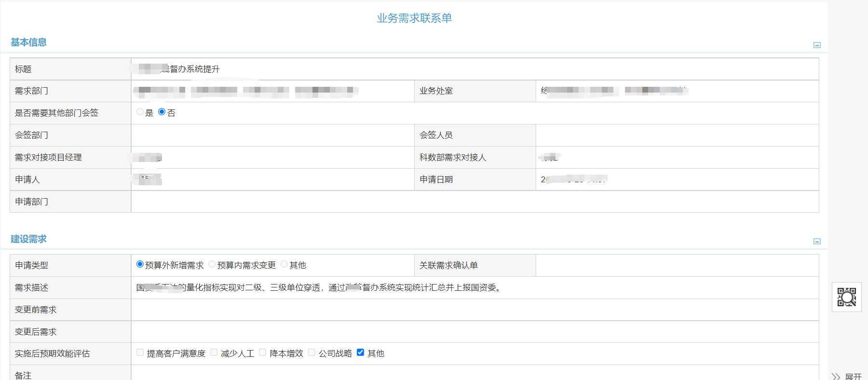The height and width of the screenshot is (380, 868).
Task: Expand the side panel via 展开
Action: (x=847, y=377)
